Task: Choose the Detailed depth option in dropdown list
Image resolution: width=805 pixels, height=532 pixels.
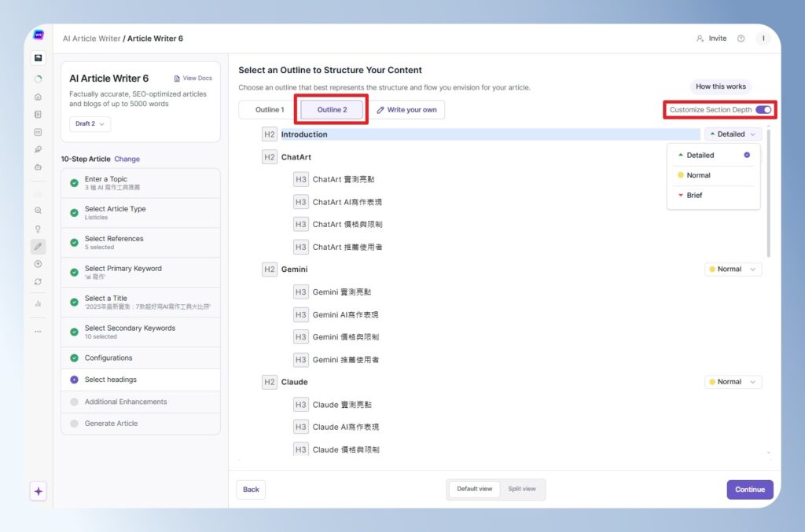Action: 714,155
